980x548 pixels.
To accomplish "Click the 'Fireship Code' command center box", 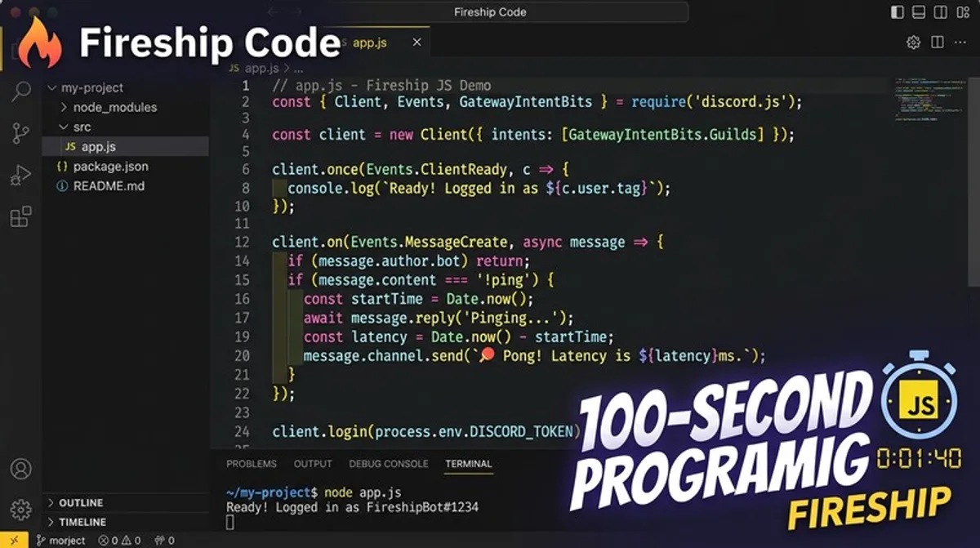I will pos(490,12).
